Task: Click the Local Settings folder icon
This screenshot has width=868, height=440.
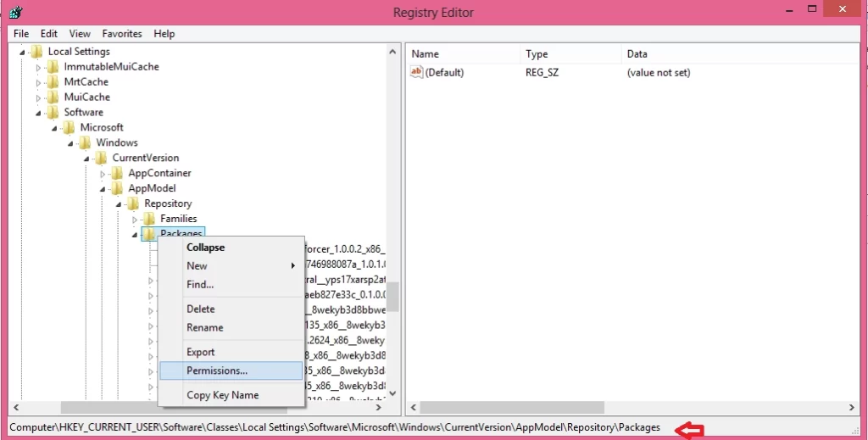Action: click(x=37, y=52)
